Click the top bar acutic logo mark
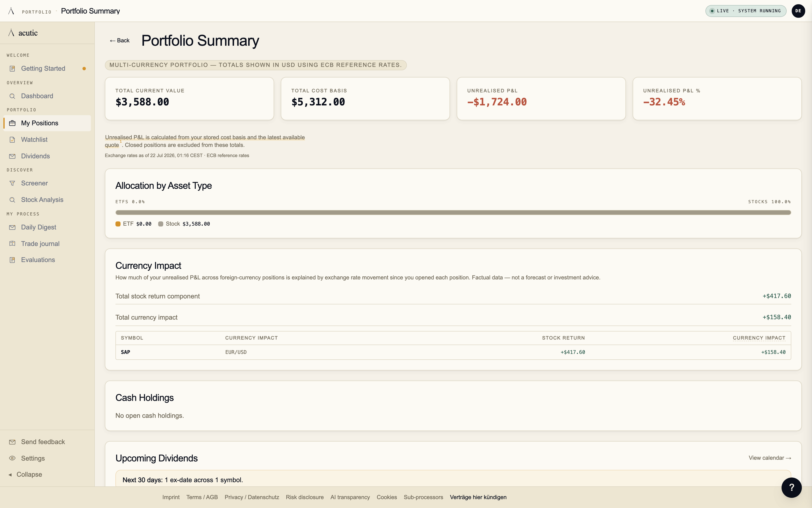812x508 pixels. (x=11, y=11)
